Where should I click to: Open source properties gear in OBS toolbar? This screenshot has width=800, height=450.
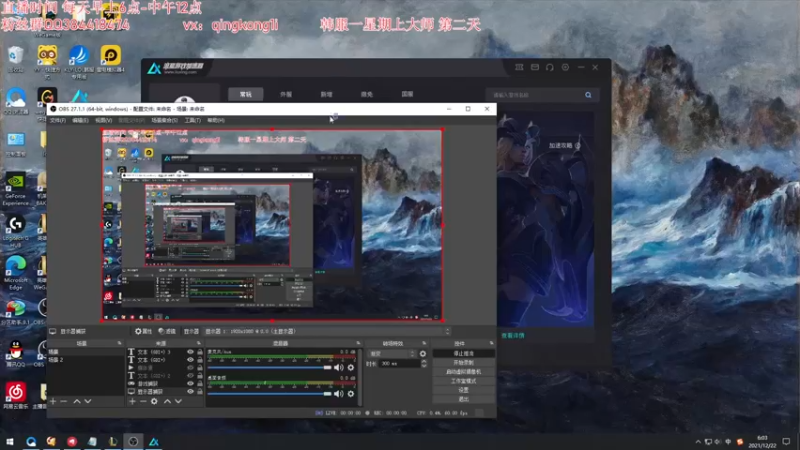tap(143, 331)
